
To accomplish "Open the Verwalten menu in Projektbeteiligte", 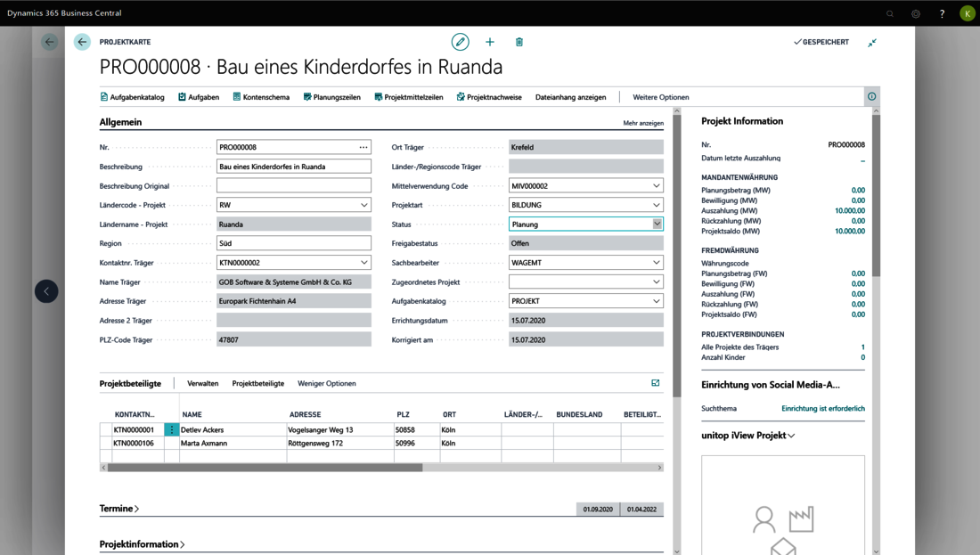I will (x=203, y=383).
